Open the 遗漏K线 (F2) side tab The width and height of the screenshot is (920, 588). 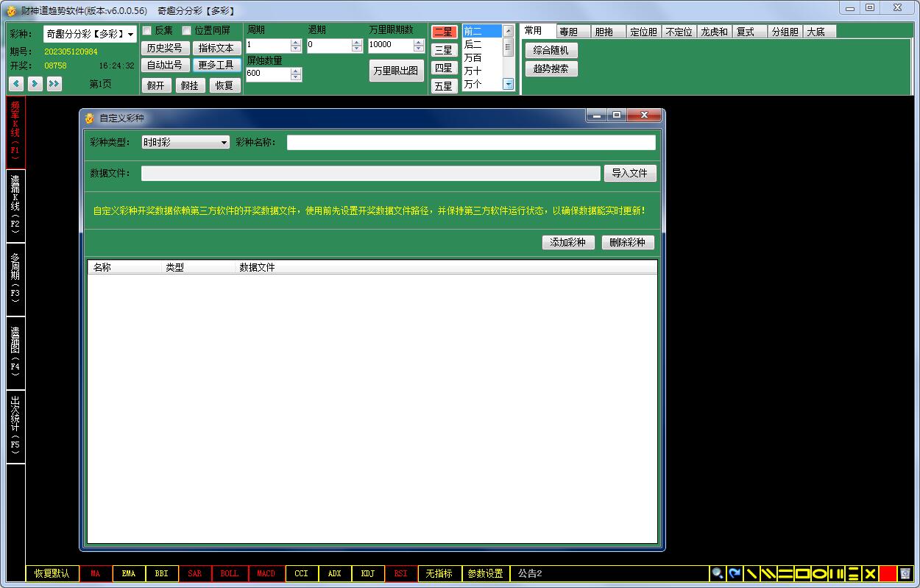click(15, 205)
